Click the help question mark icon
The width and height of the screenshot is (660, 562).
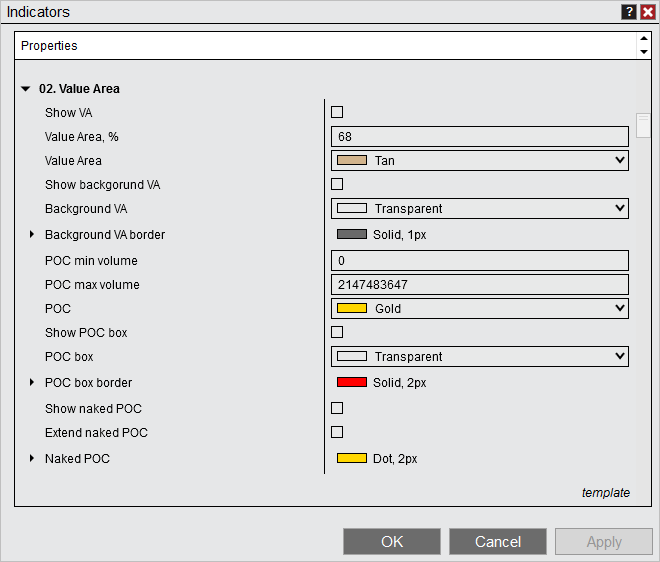pos(628,12)
